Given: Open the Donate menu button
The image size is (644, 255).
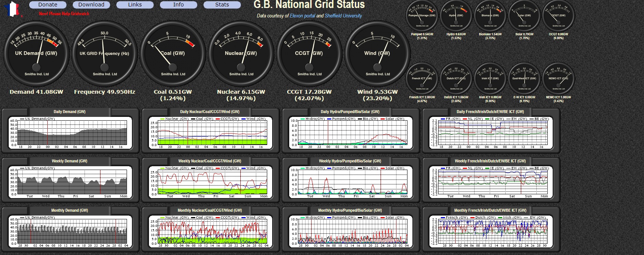Looking at the screenshot, I should [48, 5].
